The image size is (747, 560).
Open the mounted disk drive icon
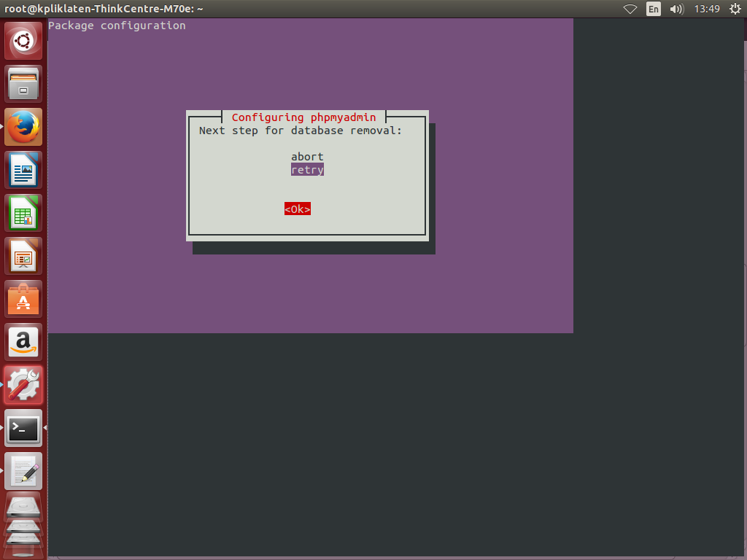[23, 507]
